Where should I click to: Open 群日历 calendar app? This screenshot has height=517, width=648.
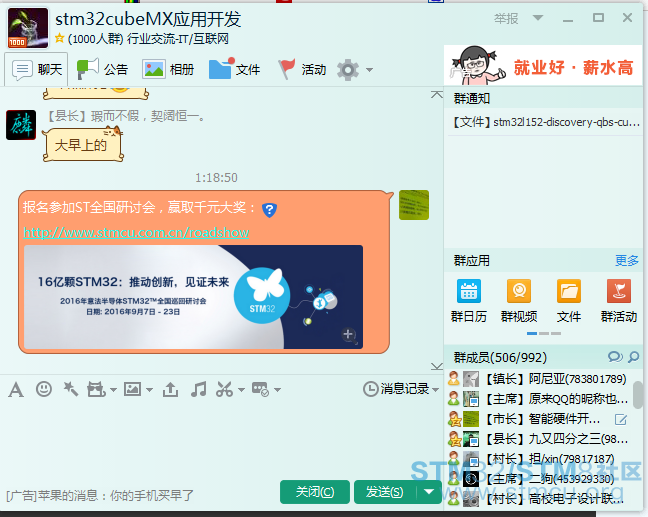tap(469, 301)
